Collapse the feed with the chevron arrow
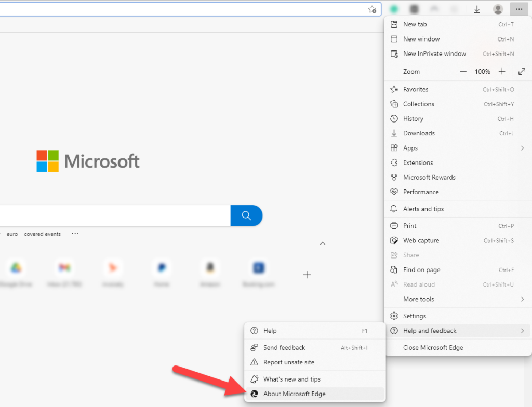The image size is (532, 407). pos(323,243)
